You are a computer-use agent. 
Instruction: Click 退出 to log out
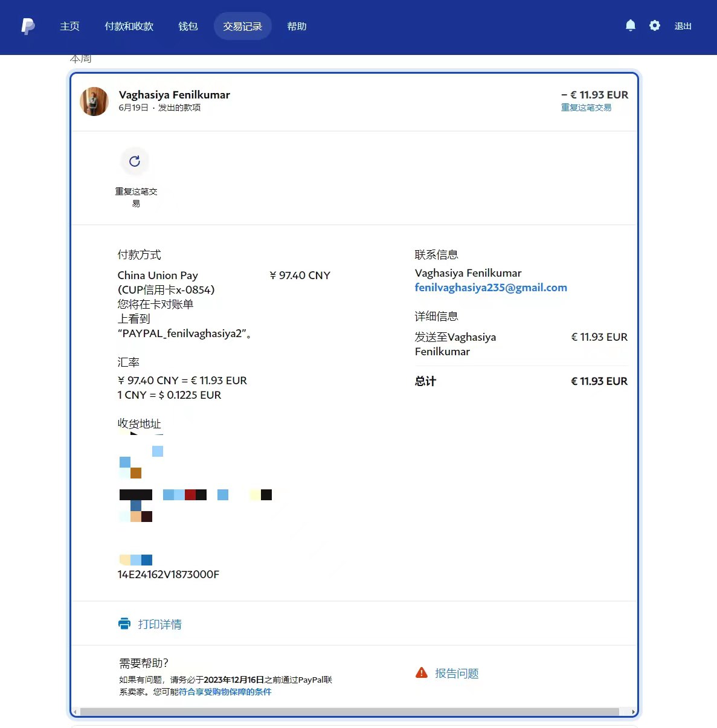683,26
